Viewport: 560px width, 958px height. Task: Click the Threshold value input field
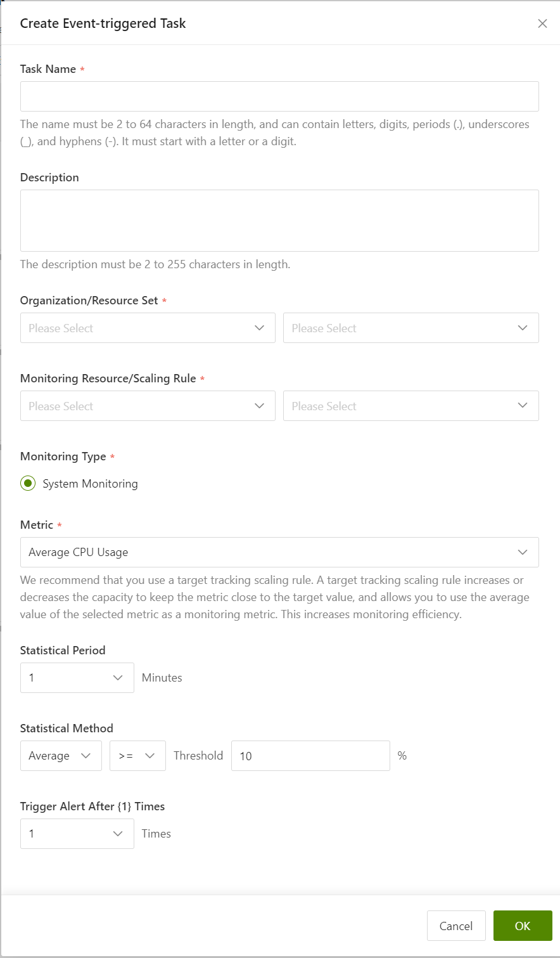[x=310, y=756]
